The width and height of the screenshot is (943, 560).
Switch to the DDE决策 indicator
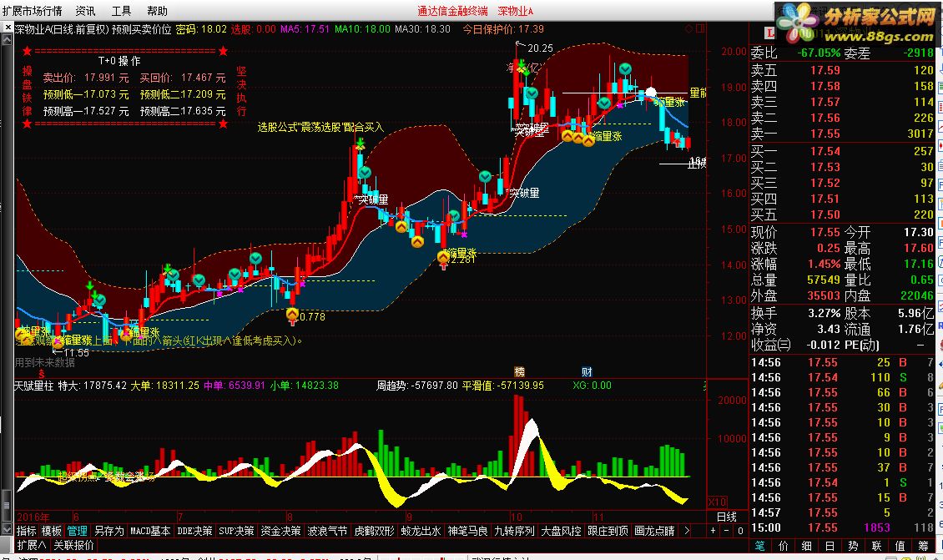(x=194, y=531)
